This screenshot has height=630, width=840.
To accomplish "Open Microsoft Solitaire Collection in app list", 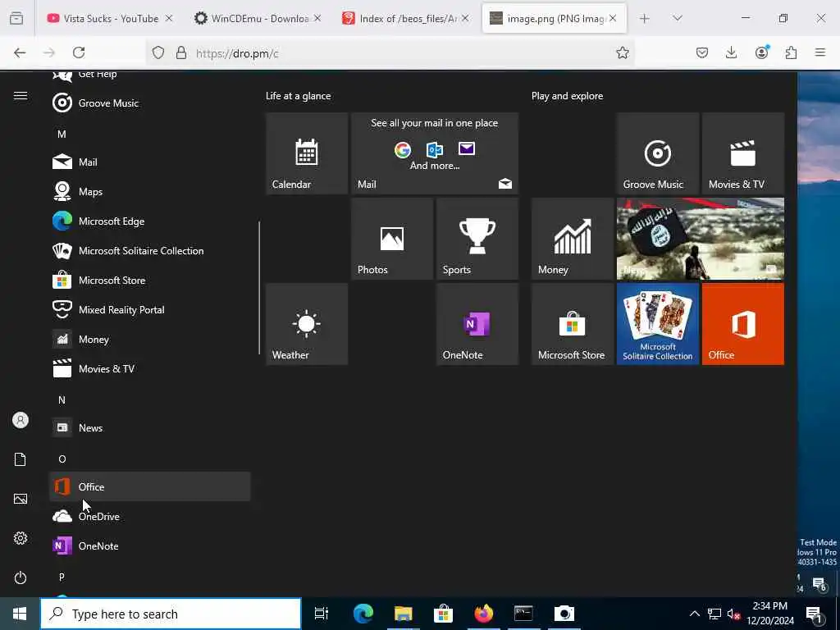I will (x=150, y=250).
